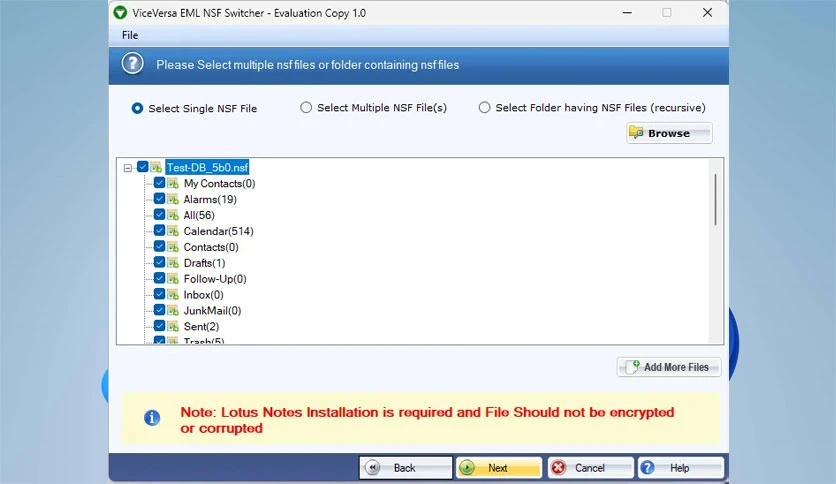The width and height of the screenshot is (836, 484).
Task: Choose Select Folder having NSF Files option
Action: tap(484, 108)
